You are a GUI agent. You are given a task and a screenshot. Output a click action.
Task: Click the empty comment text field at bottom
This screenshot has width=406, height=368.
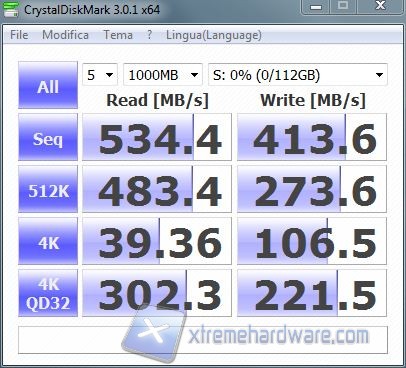tap(203, 340)
